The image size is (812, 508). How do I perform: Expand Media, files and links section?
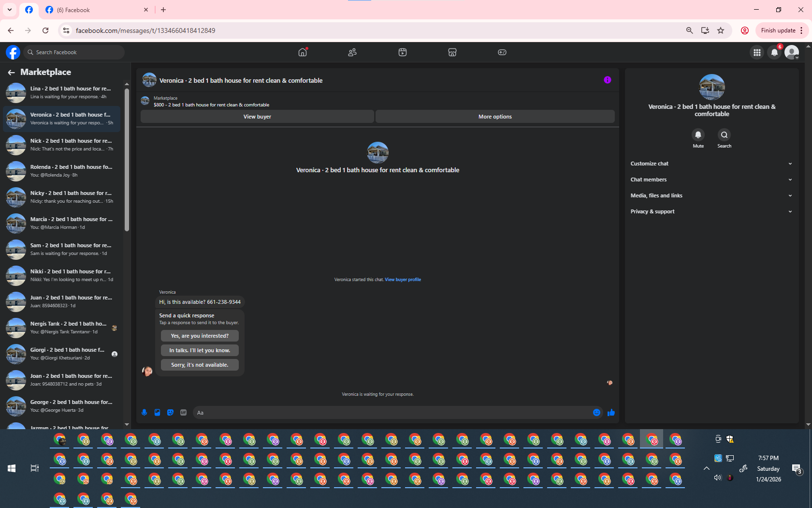tap(711, 195)
